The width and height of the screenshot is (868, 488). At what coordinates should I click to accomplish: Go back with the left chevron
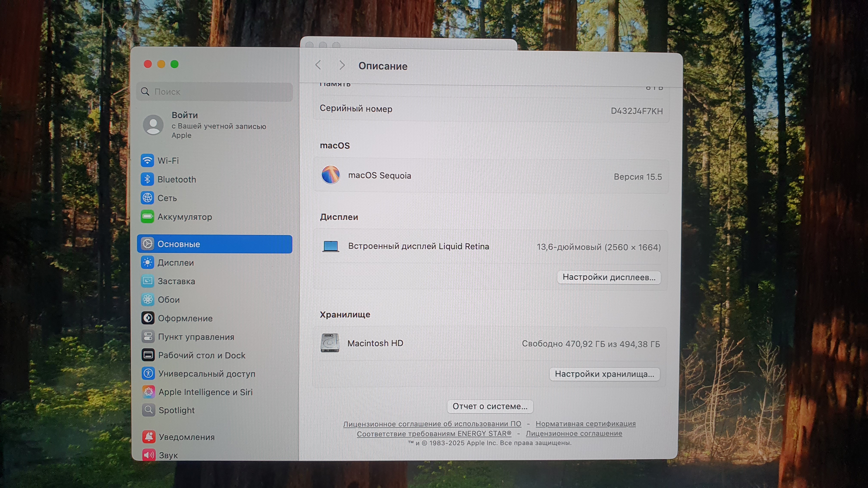point(318,65)
